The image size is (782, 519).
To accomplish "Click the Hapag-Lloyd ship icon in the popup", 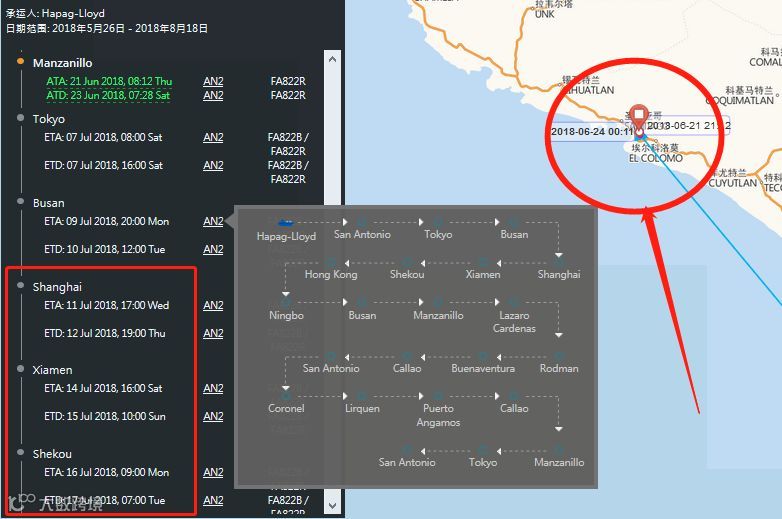I will (286, 222).
